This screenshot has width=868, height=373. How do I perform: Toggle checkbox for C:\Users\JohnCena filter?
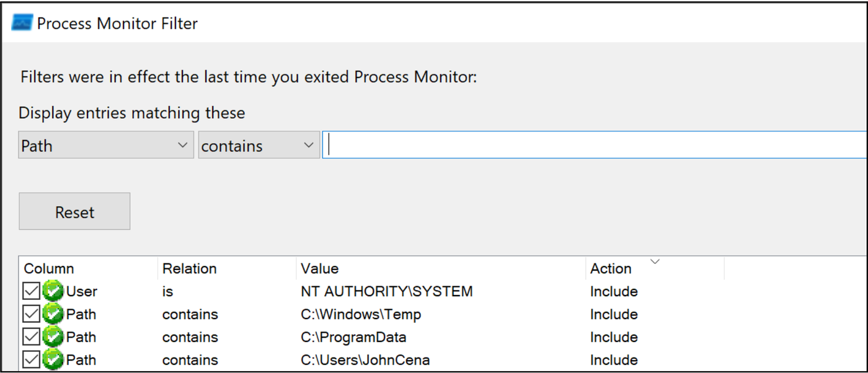[31, 360]
